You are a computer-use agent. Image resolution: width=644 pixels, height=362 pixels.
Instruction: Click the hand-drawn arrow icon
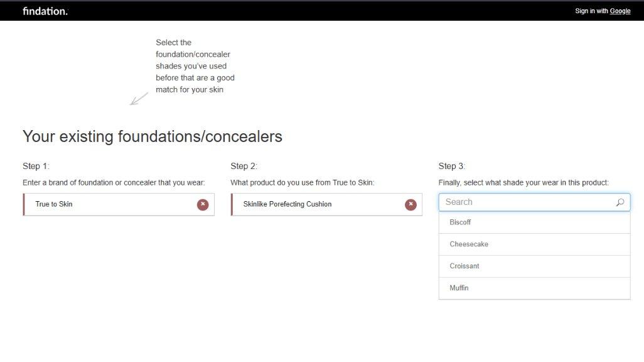[x=139, y=99]
